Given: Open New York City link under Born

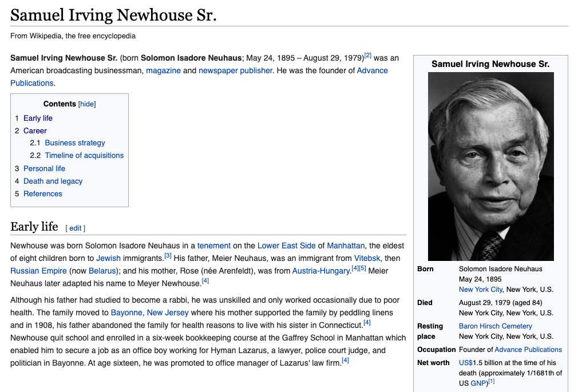Looking at the screenshot, I should click(x=480, y=290).
